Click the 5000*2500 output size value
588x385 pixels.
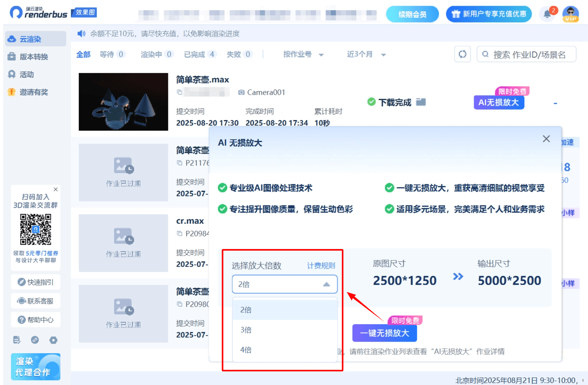509,281
